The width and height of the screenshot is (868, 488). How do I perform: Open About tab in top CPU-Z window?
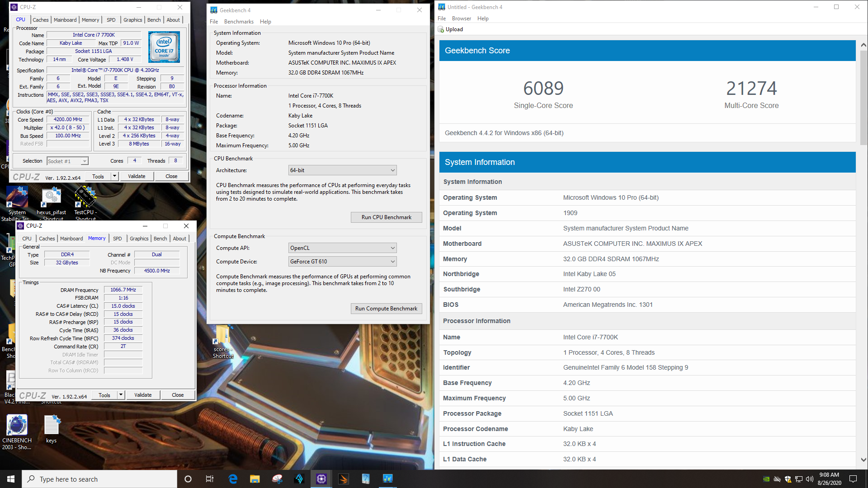pos(173,20)
